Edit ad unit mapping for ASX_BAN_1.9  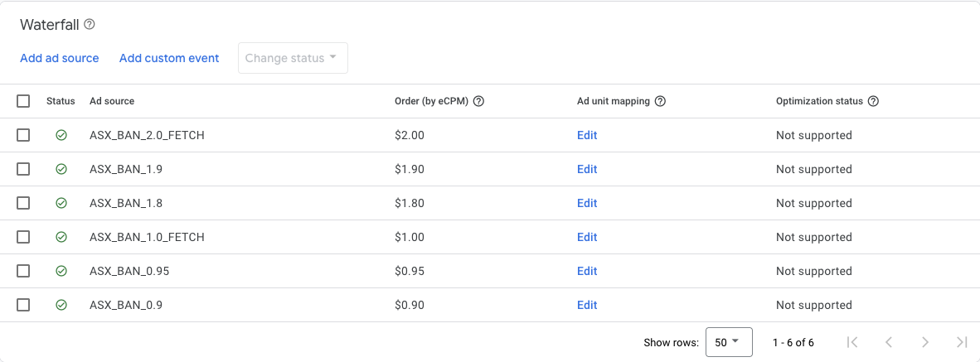pos(587,169)
